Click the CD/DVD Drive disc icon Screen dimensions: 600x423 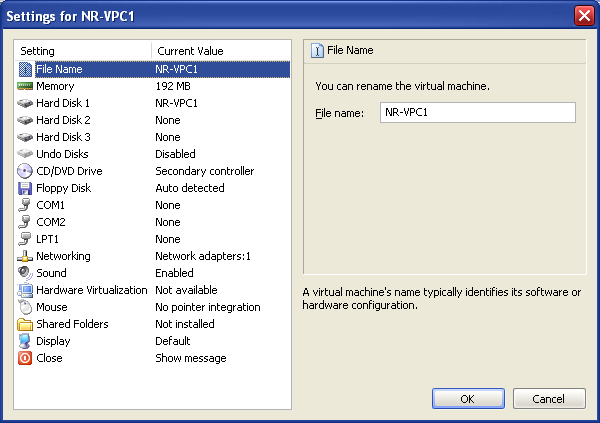click(x=25, y=171)
